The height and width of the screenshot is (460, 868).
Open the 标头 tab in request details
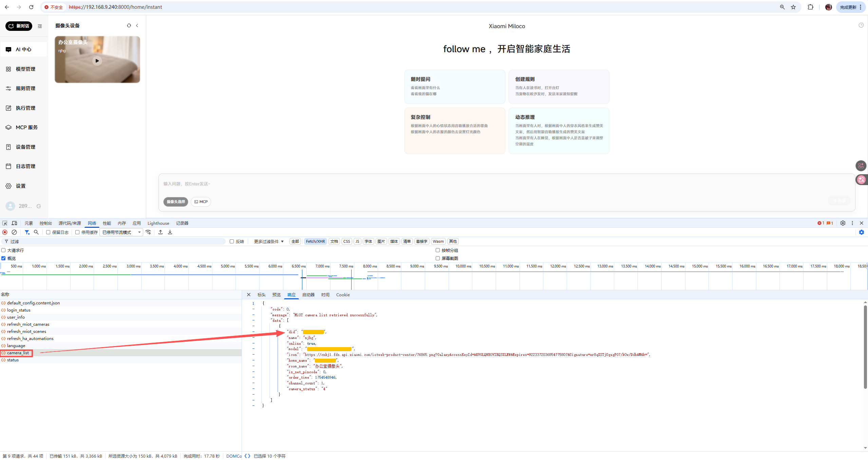tap(261, 295)
